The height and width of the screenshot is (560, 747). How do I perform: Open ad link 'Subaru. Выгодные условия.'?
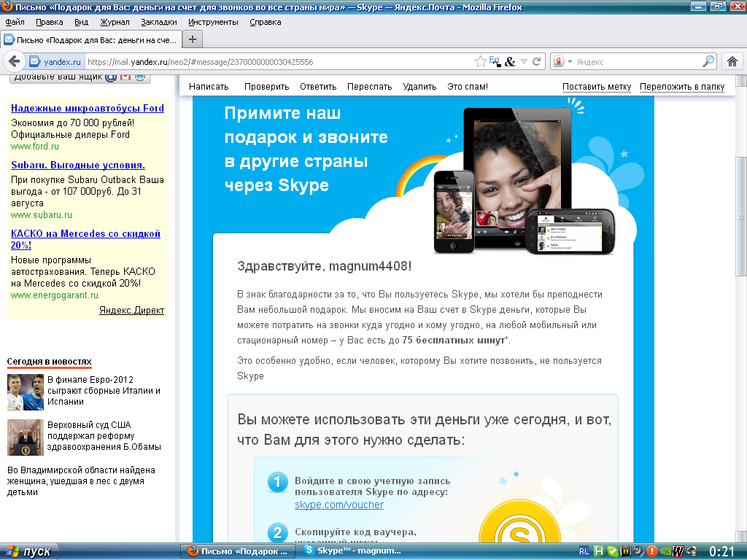78,166
